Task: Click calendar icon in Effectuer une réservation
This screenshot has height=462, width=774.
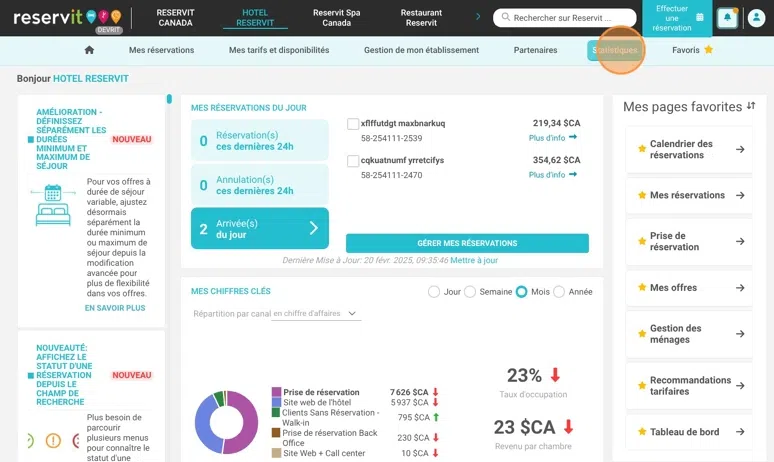Action: [699, 17]
